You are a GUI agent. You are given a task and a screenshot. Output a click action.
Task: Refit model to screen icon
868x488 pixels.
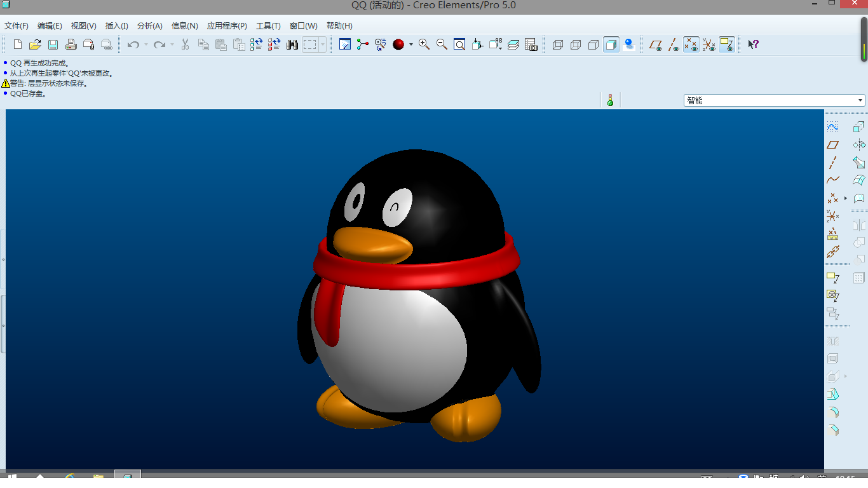[x=459, y=44]
